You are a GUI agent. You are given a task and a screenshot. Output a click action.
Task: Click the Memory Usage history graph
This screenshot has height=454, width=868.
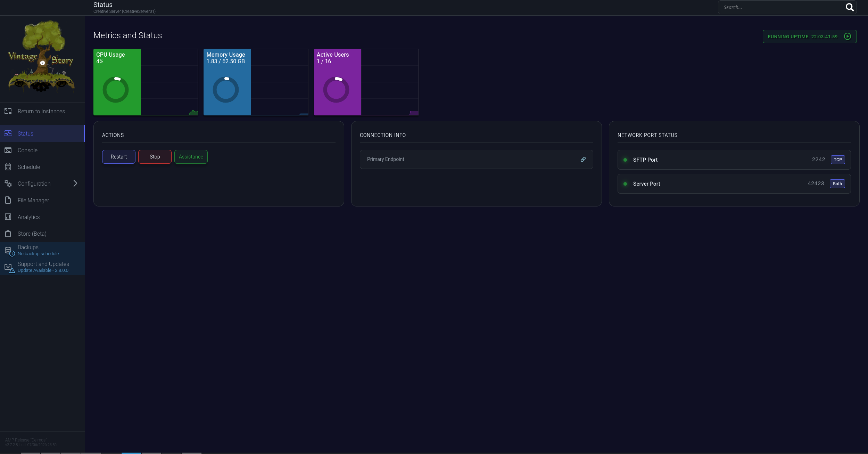tap(279, 82)
